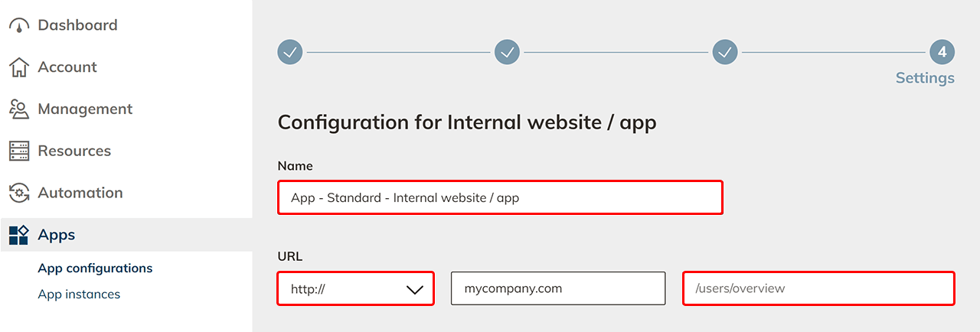Click the mycompany.com domain field
The height and width of the screenshot is (332, 980).
pyautogui.click(x=557, y=288)
